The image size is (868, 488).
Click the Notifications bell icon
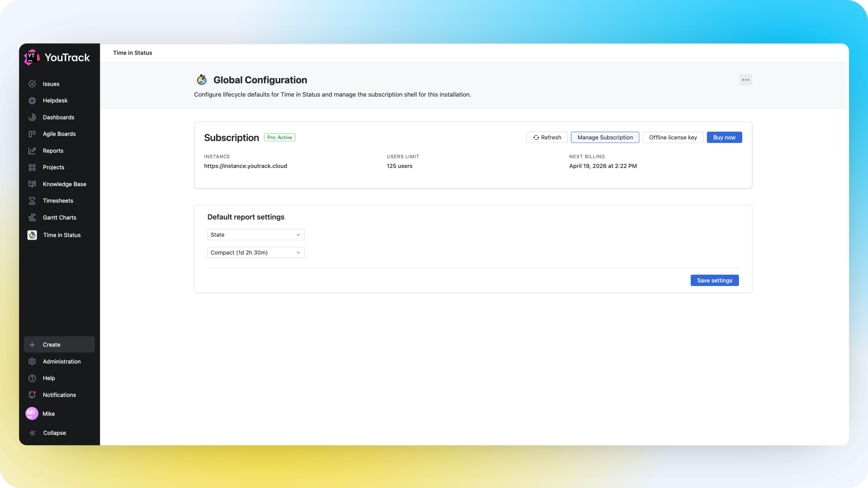tap(32, 395)
